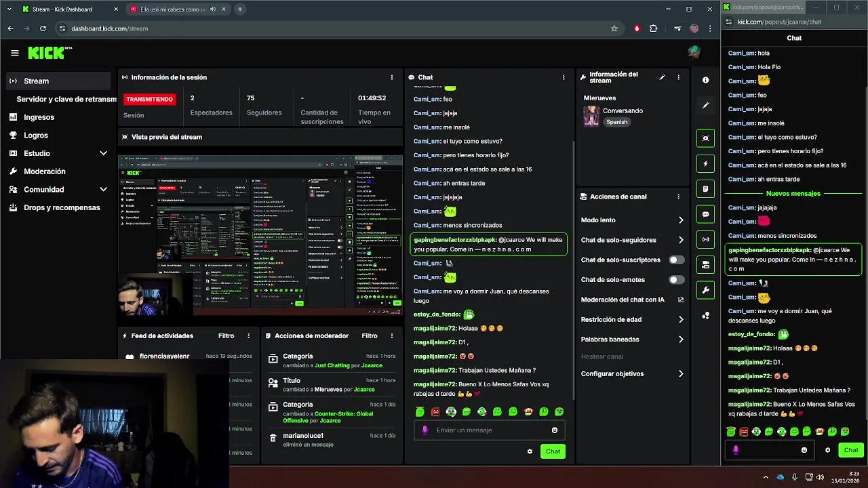Toggle the lightning bolt panel icon

tap(706, 163)
